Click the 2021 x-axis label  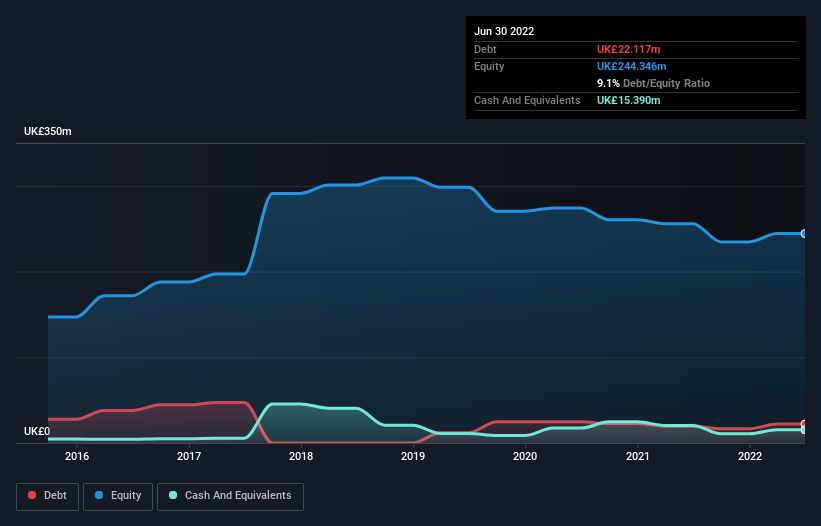point(638,456)
